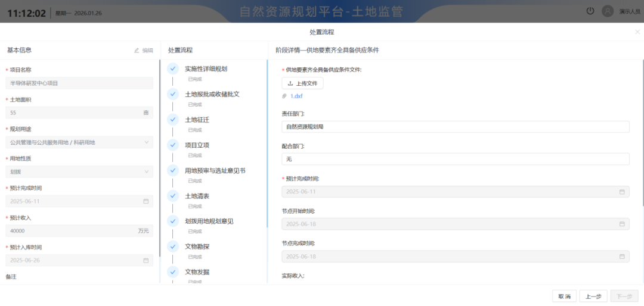Screen dimensions: 644x306
Task: Select the 项目立项 step
Action: (197, 145)
